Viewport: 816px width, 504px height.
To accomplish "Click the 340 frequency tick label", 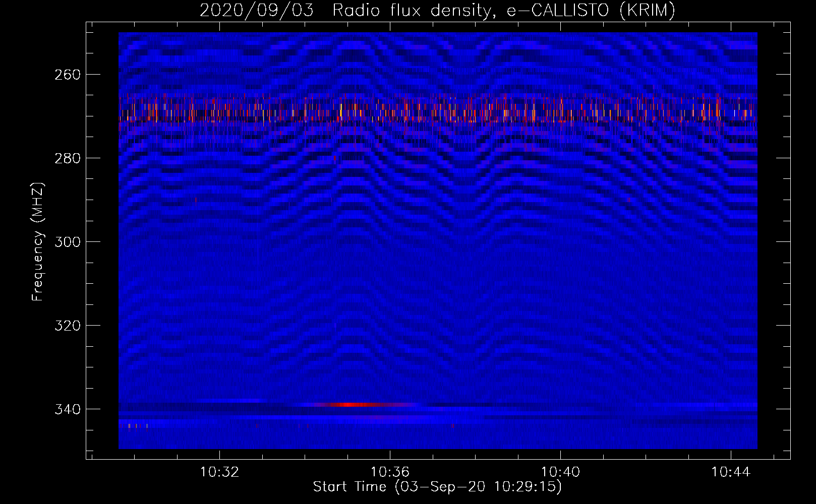I will tap(68, 409).
